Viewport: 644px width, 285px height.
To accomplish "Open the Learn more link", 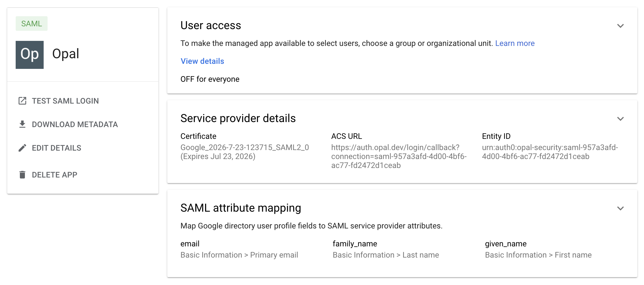I will point(515,43).
